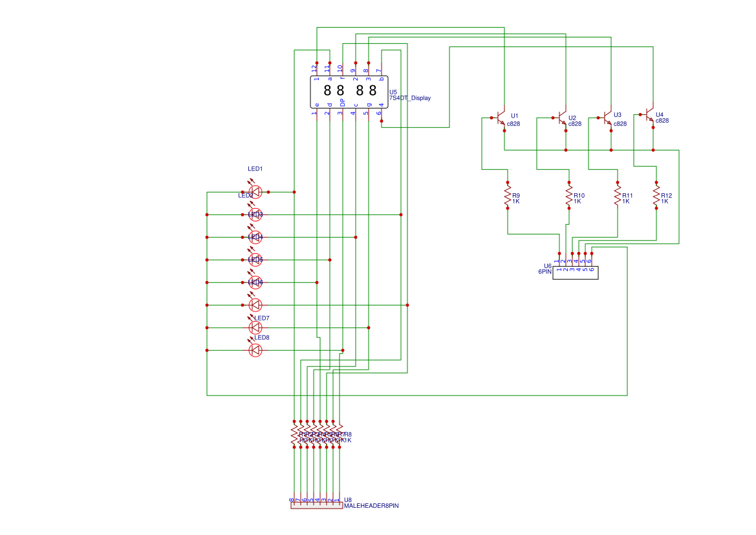This screenshot has height=535, width=756.
Task: Click the MALEHEADER8PIN part name
Action: (371, 506)
